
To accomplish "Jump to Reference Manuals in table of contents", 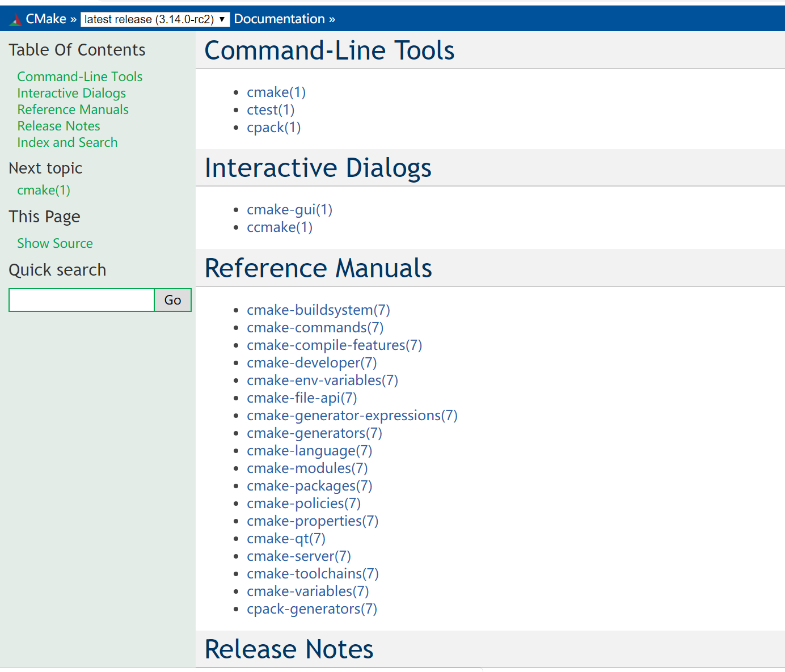I will pos(73,109).
